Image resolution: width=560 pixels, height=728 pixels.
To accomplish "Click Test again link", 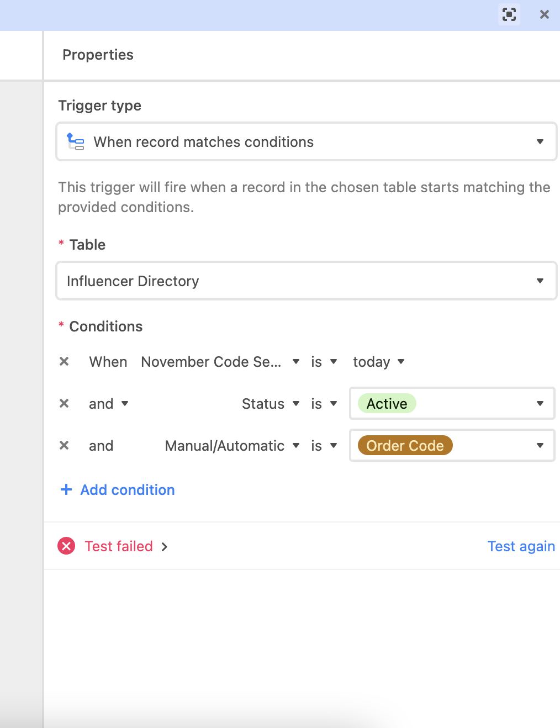I will (x=521, y=546).
